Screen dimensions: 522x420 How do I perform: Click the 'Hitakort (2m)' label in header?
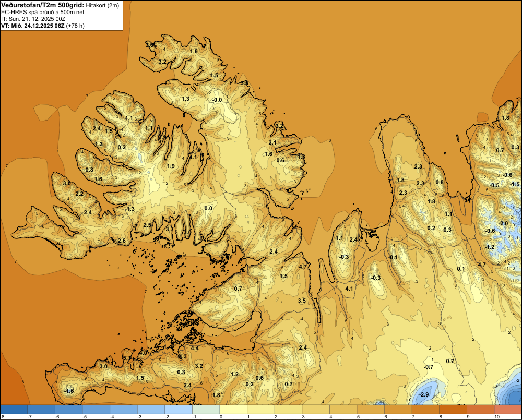102,5
